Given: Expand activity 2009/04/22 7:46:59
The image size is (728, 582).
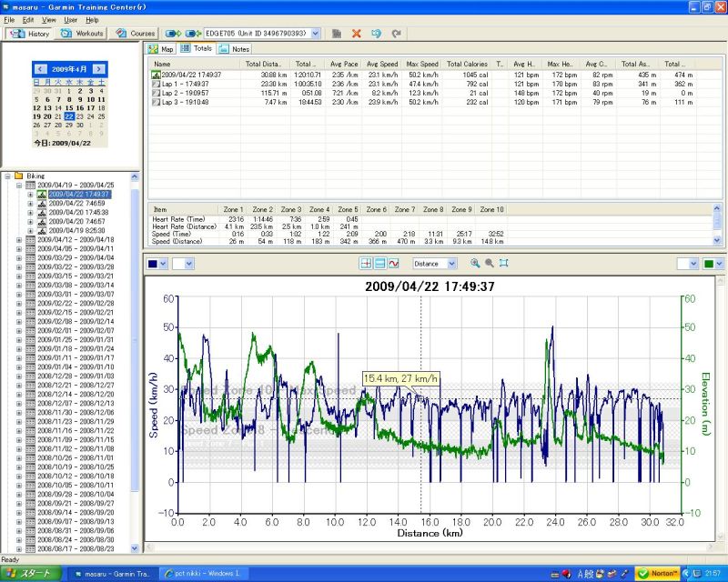Looking at the screenshot, I should [x=30, y=204].
